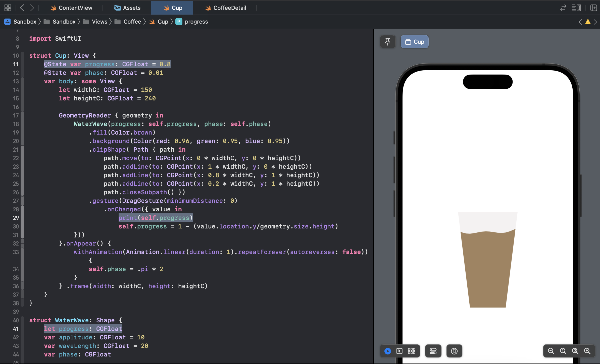
Task: Open Device Settings for canvas
Action: [x=433, y=351]
